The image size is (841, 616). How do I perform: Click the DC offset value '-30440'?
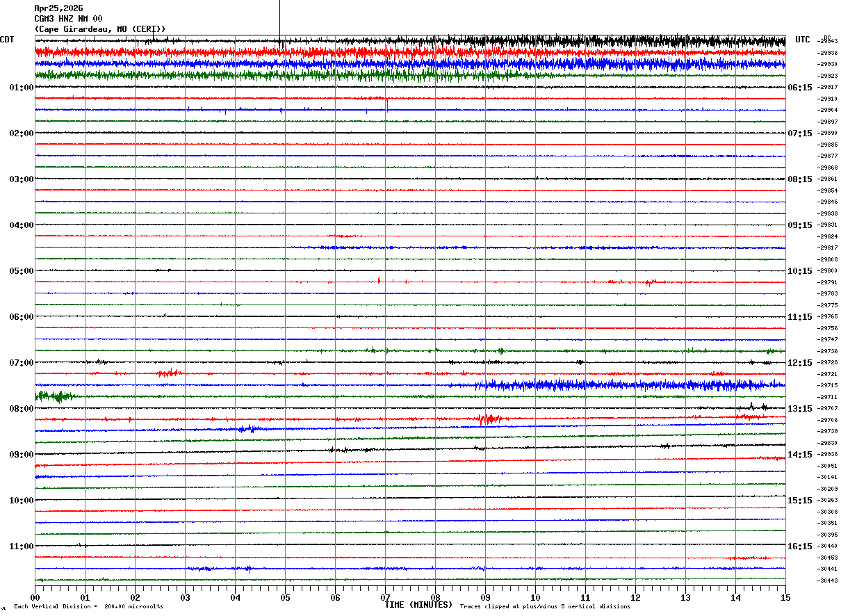(828, 546)
